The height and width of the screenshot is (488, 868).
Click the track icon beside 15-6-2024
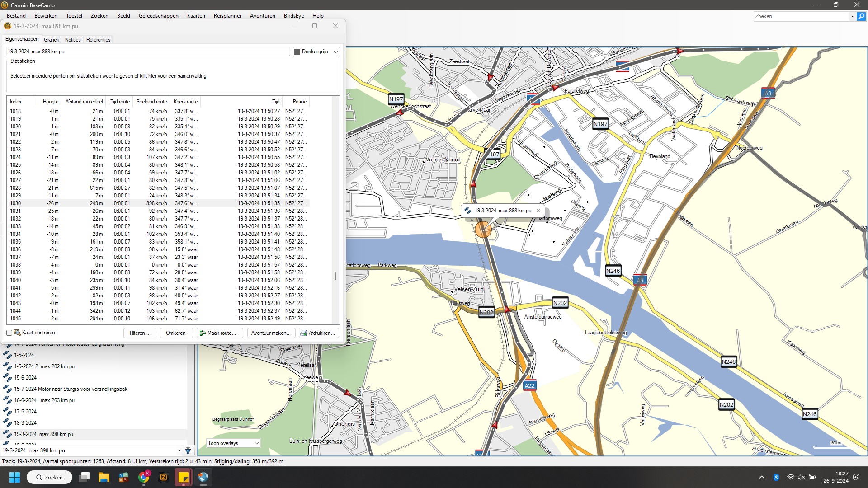coord(7,378)
